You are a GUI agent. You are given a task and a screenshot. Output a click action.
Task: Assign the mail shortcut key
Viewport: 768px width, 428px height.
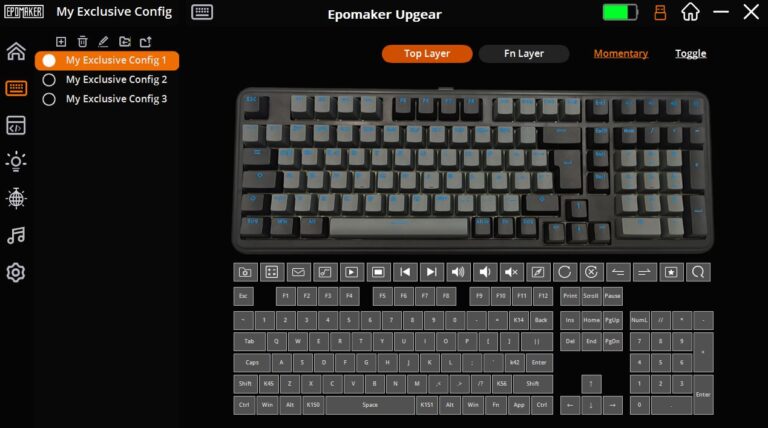(298, 272)
